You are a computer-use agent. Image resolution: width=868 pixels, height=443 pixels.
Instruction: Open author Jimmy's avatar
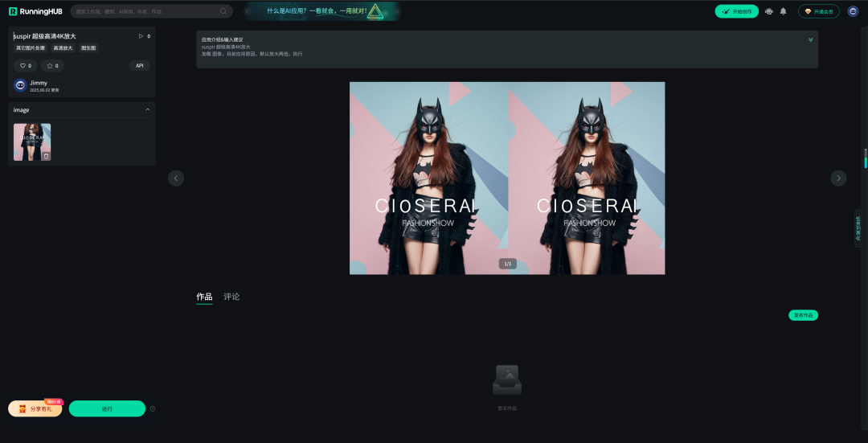(20, 85)
